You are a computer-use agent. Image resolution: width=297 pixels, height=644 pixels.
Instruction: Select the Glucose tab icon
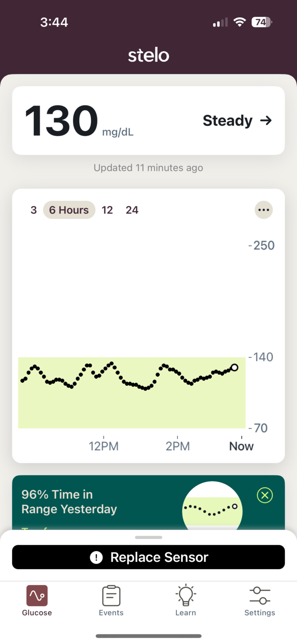[37, 594]
